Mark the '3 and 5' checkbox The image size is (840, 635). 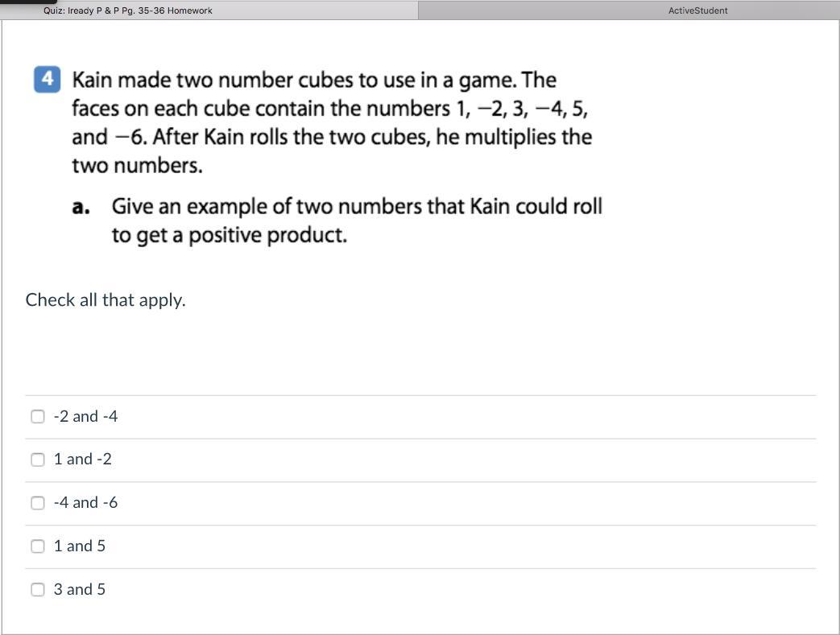tap(38, 589)
